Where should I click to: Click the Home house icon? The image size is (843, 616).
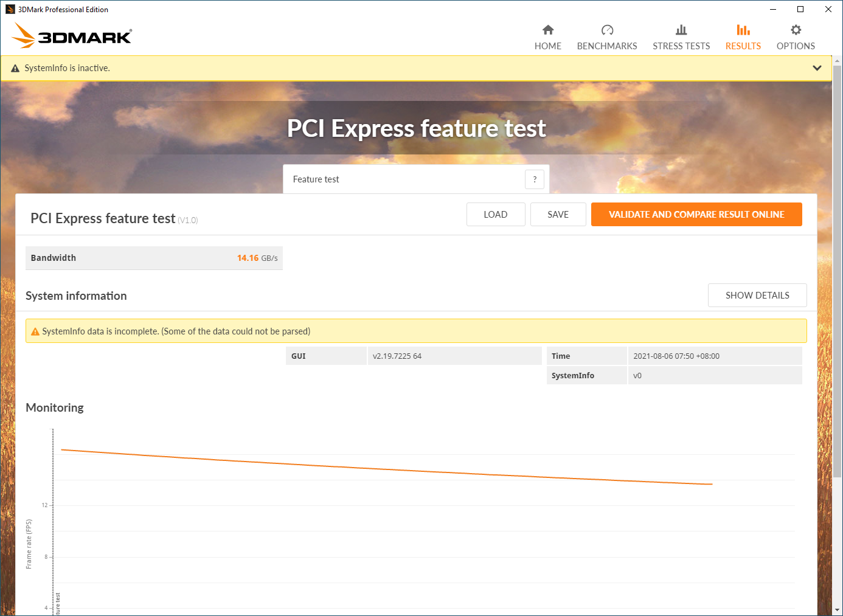[548, 30]
